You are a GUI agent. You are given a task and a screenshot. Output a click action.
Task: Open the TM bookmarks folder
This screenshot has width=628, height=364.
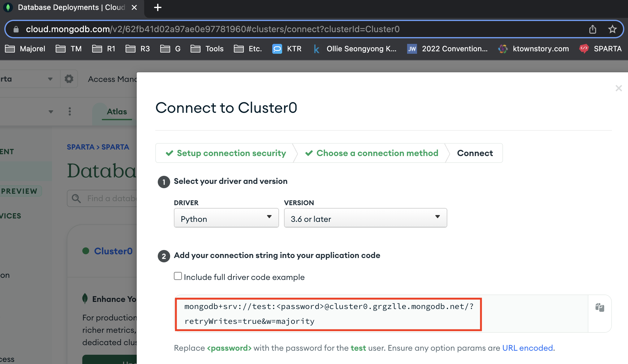pyautogui.click(x=68, y=49)
